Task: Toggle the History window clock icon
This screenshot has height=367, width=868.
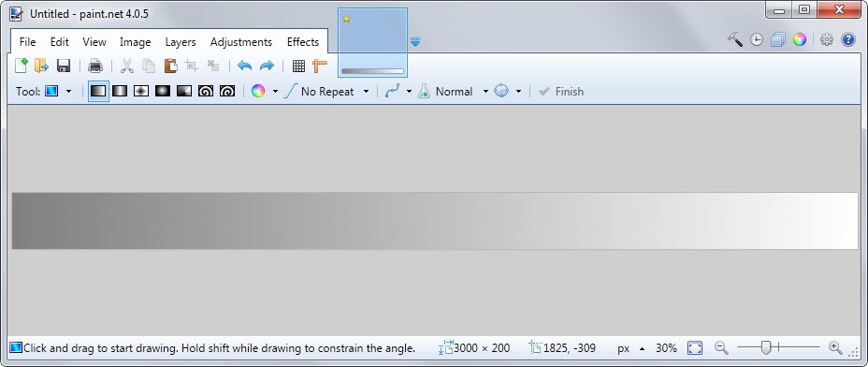Action: (757, 39)
